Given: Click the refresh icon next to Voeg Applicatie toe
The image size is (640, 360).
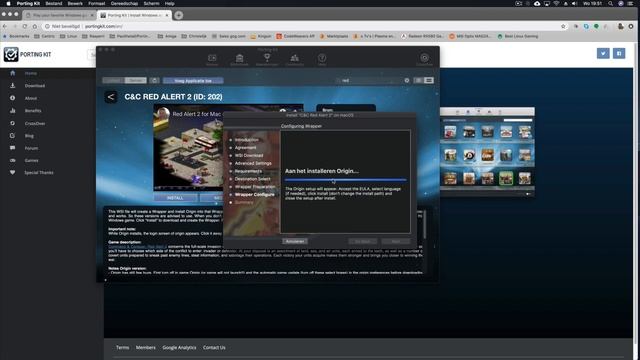Looking at the screenshot, I should (x=154, y=80).
